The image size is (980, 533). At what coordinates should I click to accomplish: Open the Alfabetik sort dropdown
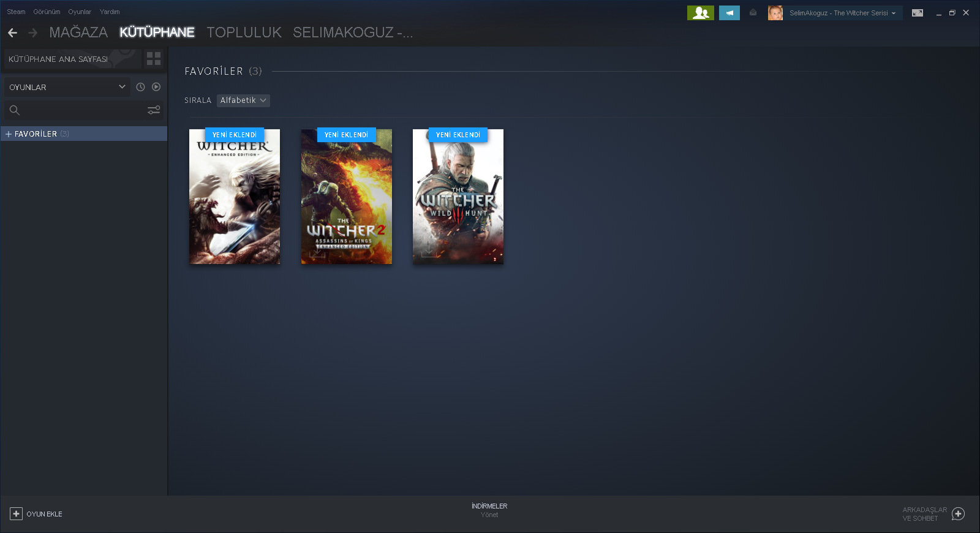pos(243,100)
